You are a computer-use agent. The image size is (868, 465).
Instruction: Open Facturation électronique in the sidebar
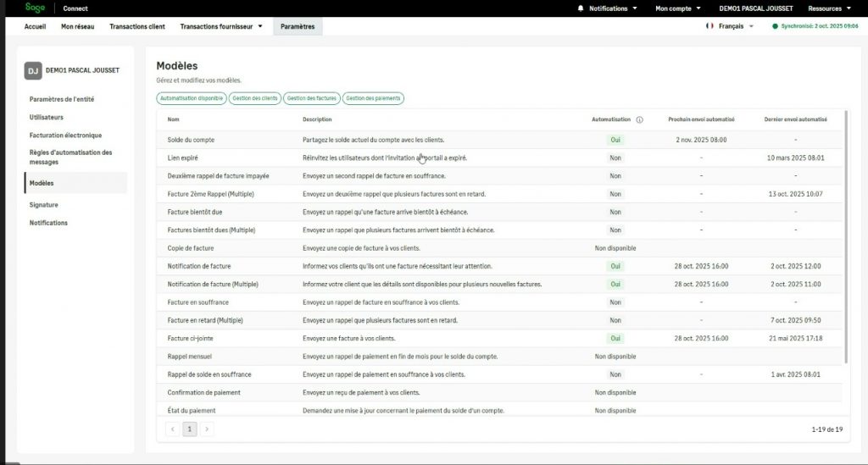coord(65,135)
